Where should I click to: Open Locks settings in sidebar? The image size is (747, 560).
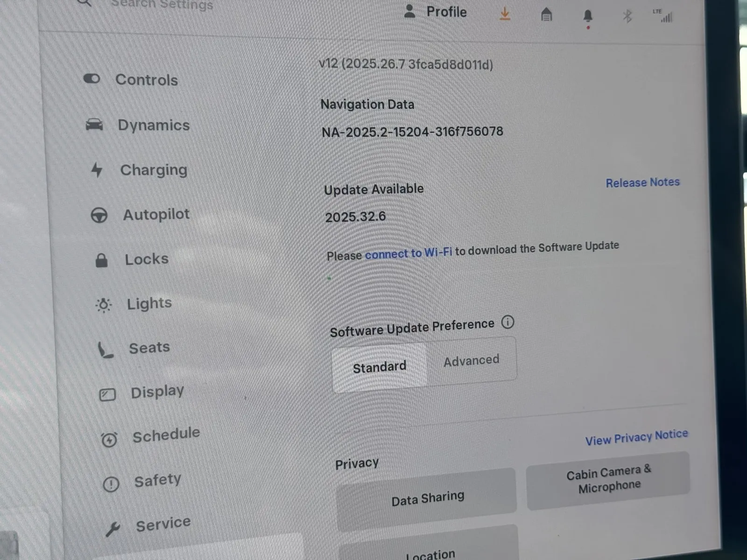(146, 259)
